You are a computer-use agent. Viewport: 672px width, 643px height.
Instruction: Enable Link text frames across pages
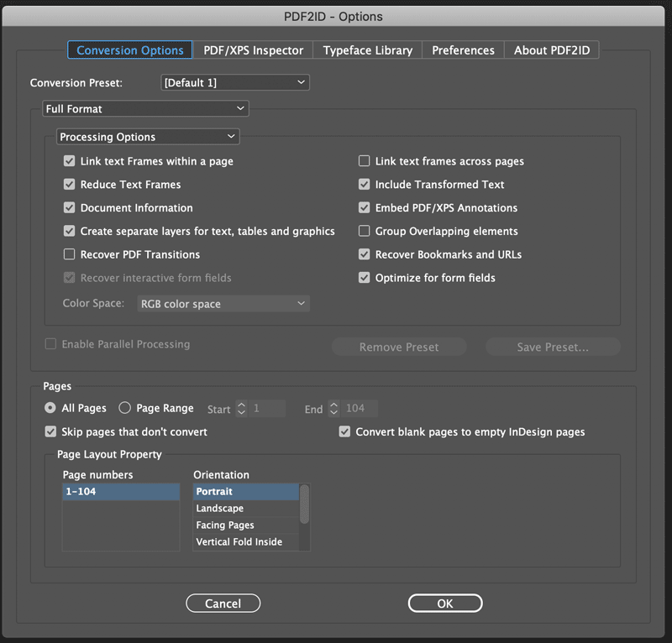[x=365, y=161]
